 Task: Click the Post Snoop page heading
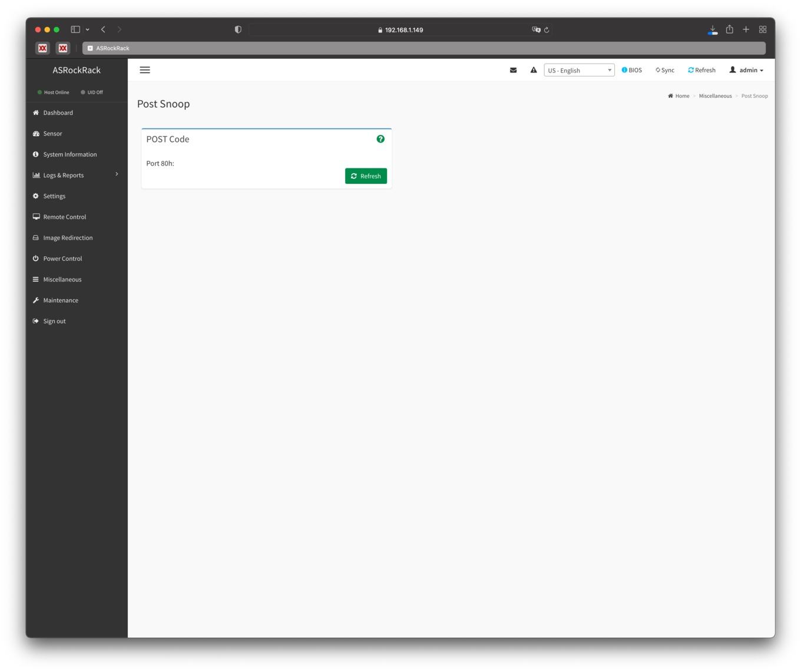[x=164, y=104]
